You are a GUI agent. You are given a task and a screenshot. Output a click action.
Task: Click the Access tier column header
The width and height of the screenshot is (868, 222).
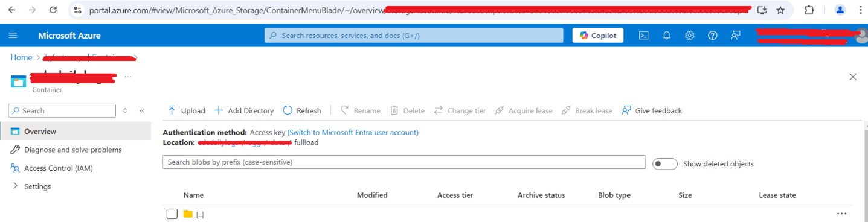(x=455, y=195)
